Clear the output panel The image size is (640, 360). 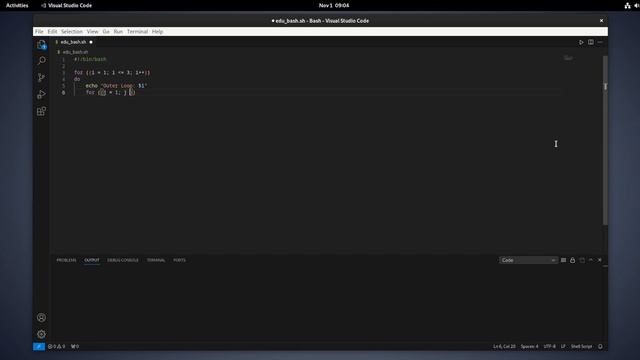coord(563,260)
